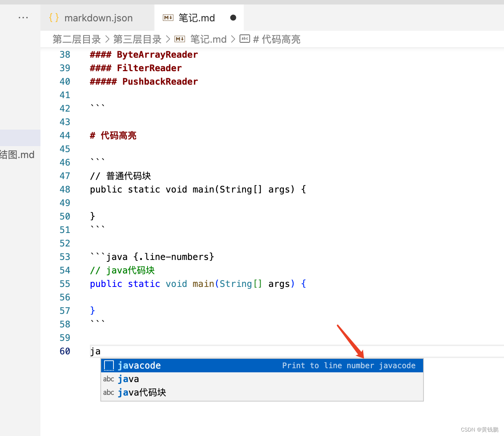Select the java word suggestion
The width and height of the screenshot is (504, 436).
pyautogui.click(x=262, y=379)
